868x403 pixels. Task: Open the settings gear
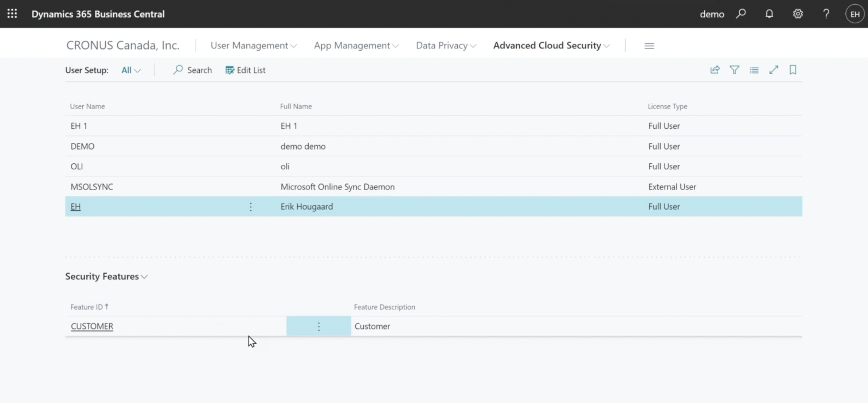798,14
